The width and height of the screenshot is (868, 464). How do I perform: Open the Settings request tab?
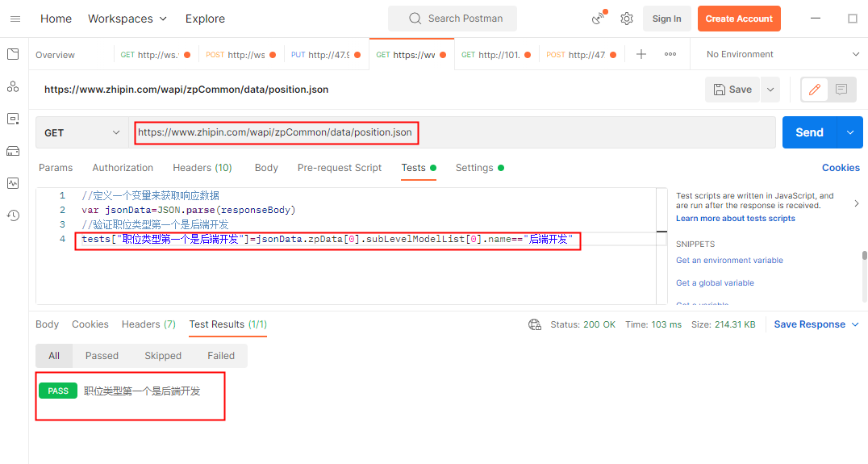tap(479, 168)
